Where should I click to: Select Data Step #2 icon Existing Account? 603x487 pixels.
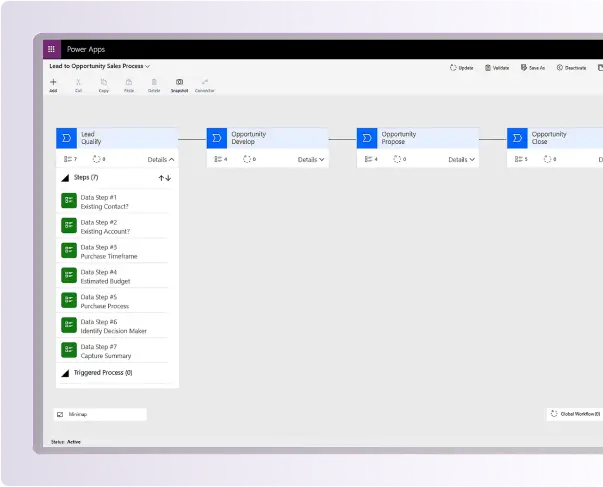tap(69, 225)
